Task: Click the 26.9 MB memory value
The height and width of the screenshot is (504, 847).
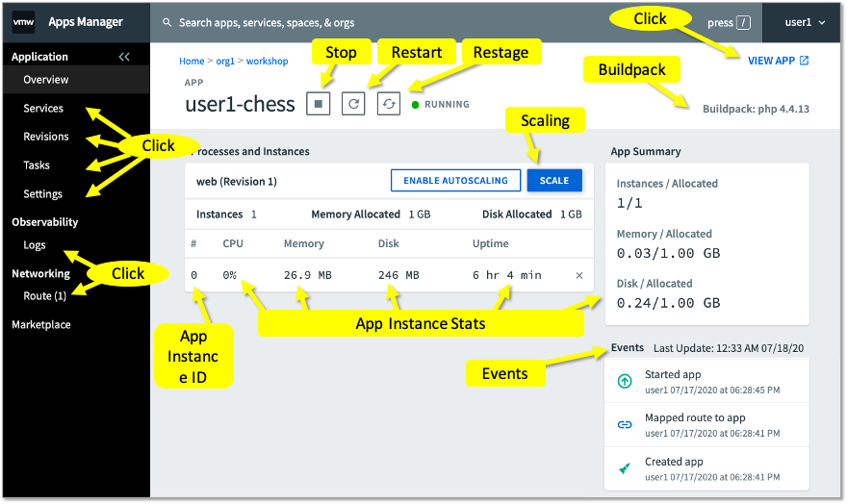Action: coord(307,275)
